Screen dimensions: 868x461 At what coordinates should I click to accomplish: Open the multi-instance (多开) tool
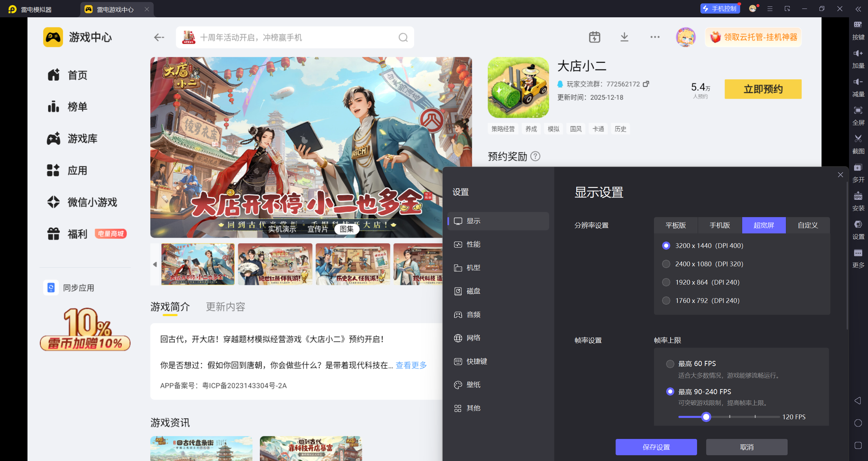858,168
